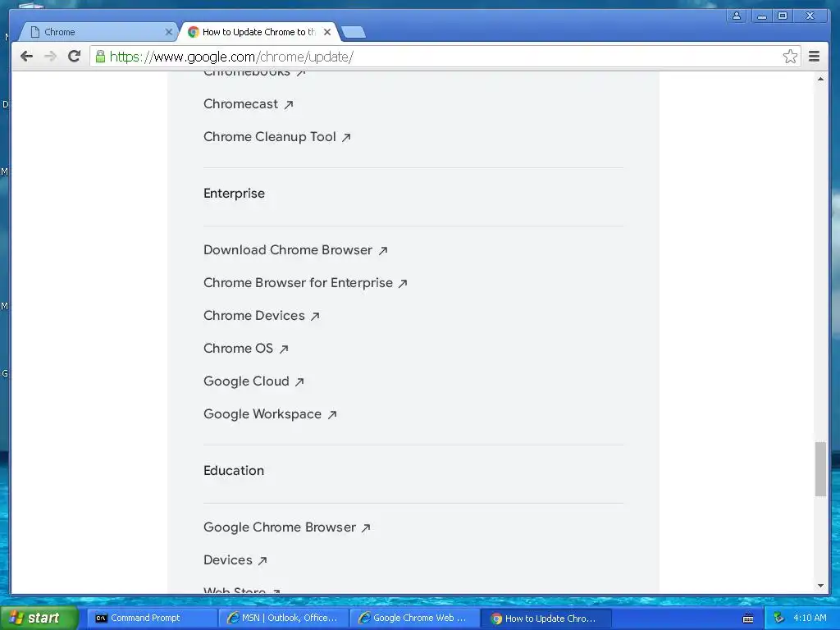Click the address bar URL field
840x630 pixels.
[x=445, y=57]
